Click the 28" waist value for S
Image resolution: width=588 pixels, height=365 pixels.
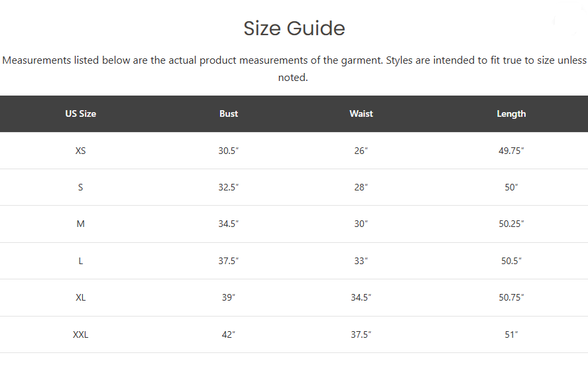click(361, 187)
